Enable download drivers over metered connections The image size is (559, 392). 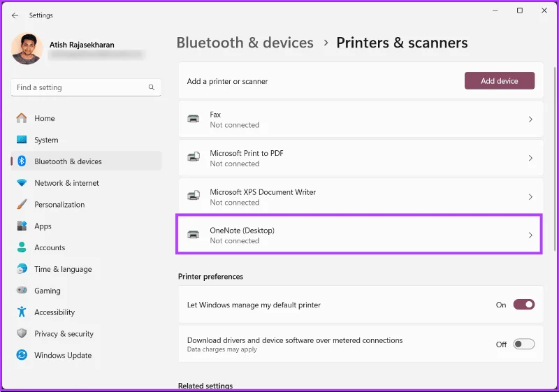pyautogui.click(x=523, y=344)
